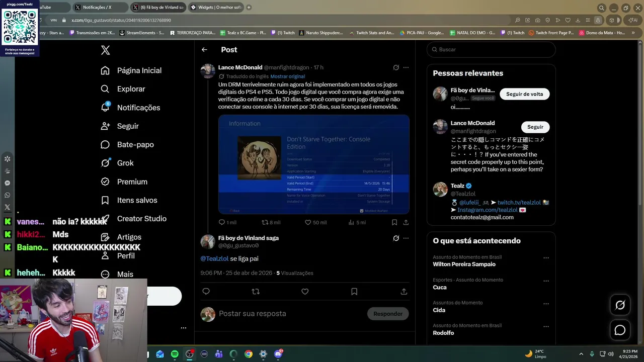Open floating Grok button at bottom right
Image resolution: width=644 pixels, height=362 pixels.
pos(620,305)
